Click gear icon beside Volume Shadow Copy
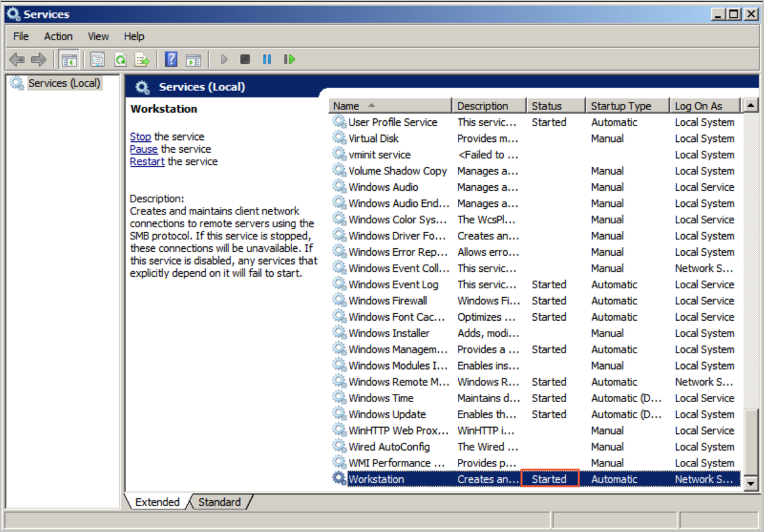This screenshot has width=764, height=532. 339,171
